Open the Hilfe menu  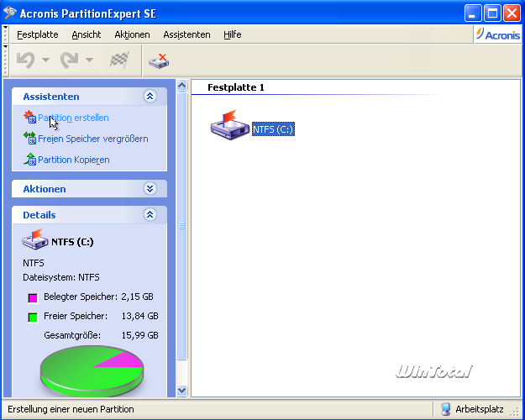pos(233,34)
